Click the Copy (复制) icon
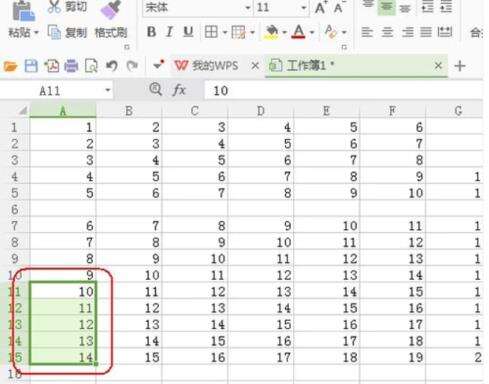The width and height of the screenshot is (489, 384). pos(54,32)
